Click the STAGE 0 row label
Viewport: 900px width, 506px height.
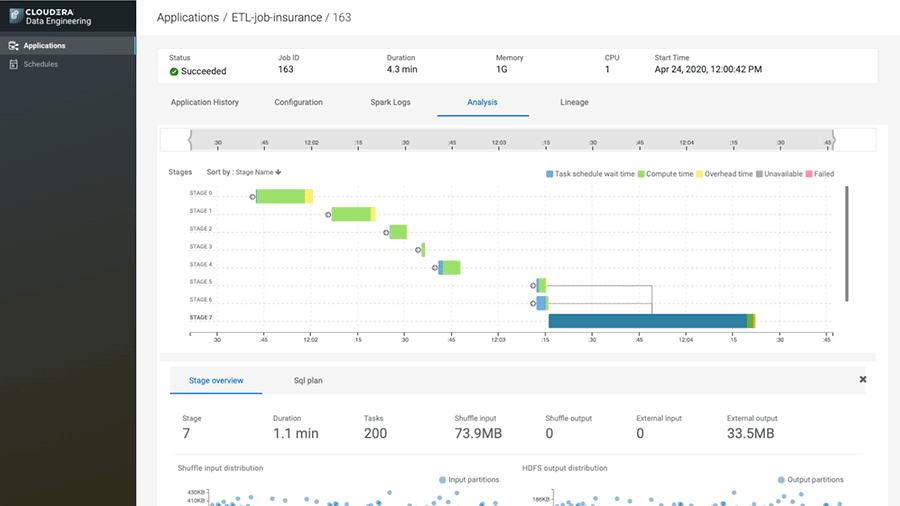pos(201,193)
